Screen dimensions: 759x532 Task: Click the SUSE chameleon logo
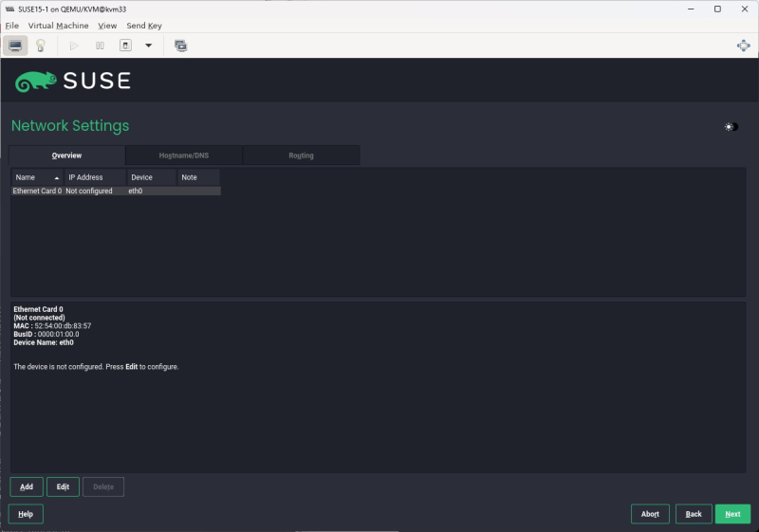pyautogui.click(x=35, y=82)
